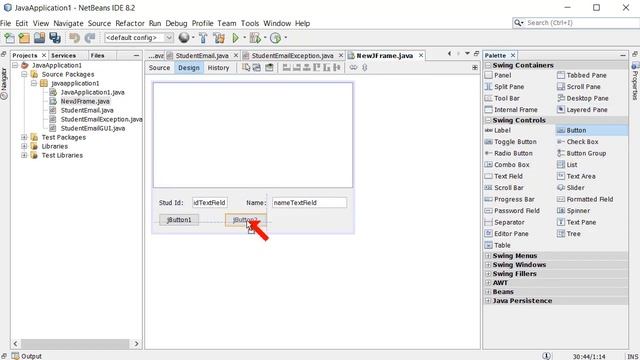The image size is (640, 360).
Task: Click the Profile Project icon
Action: tap(276, 38)
